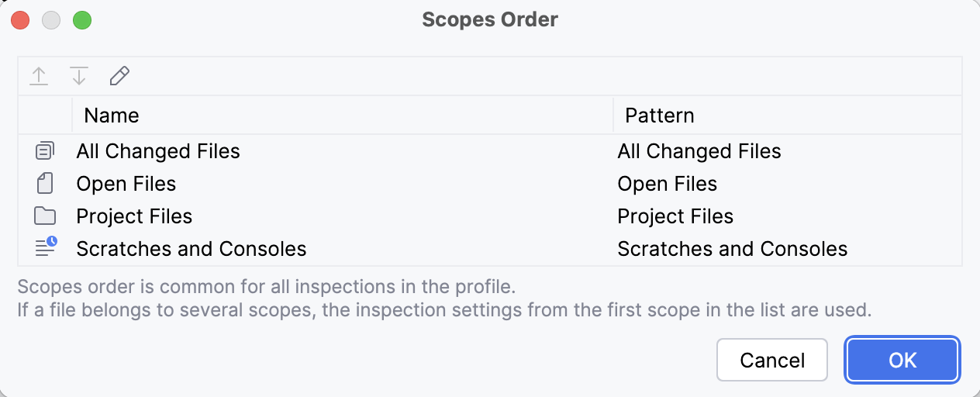Click the Pattern column header
980x397 pixels.
pos(660,116)
